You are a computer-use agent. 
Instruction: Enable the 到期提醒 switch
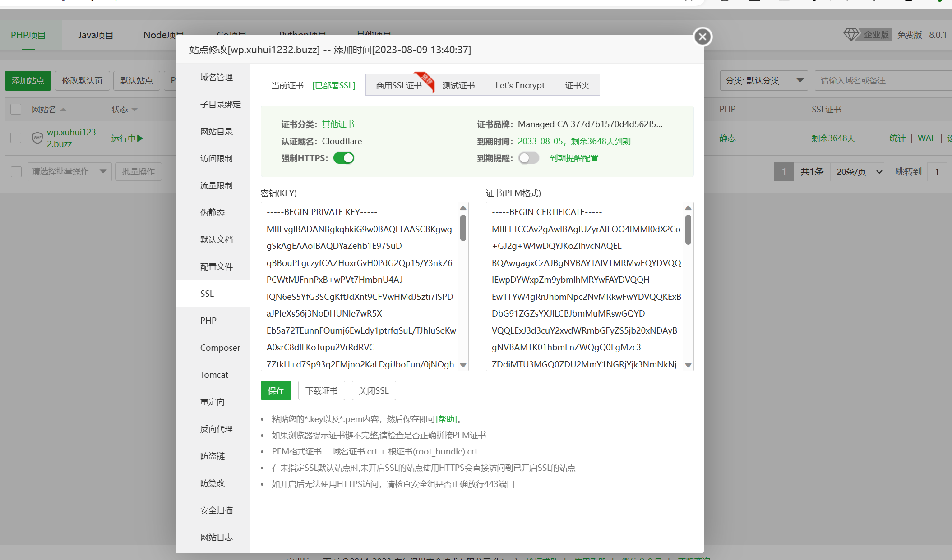click(529, 158)
